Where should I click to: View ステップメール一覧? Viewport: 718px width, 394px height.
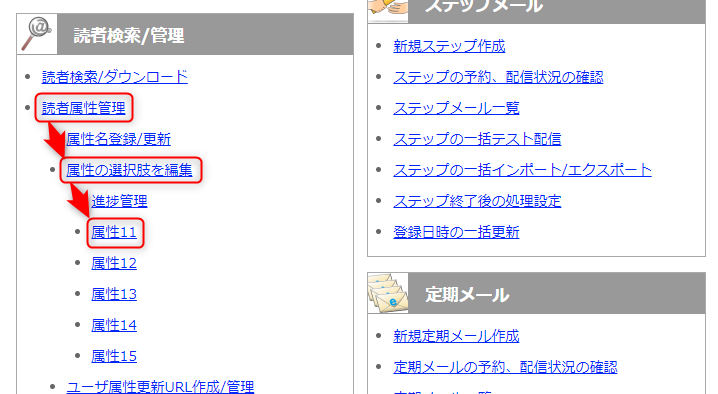pyautogui.click(x=456, y=108)
